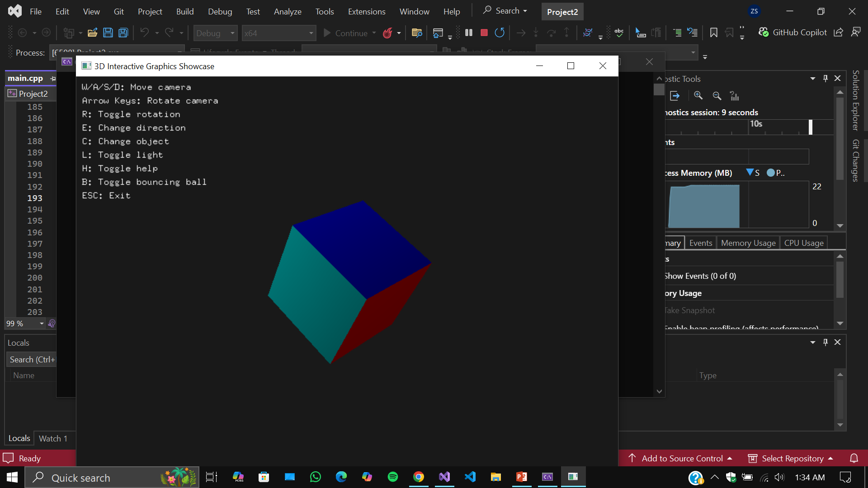Open the Debug configuration dropdown
868x488 pixels.
point(215,33)
